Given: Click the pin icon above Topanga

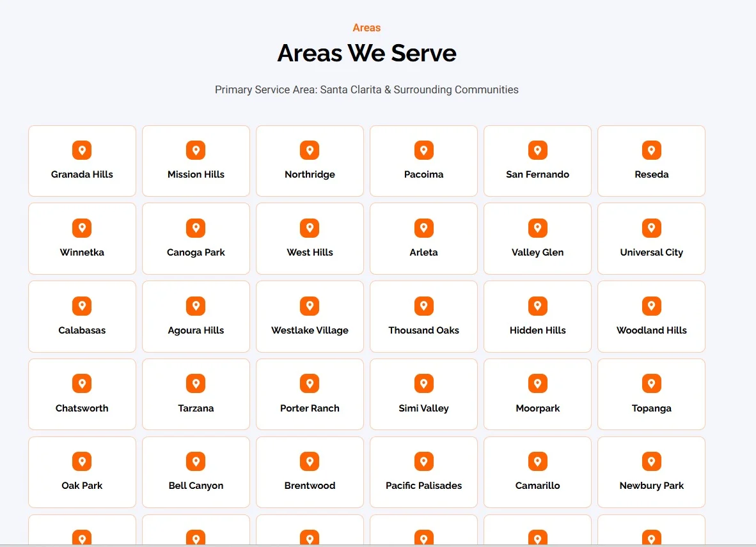Looking at the screenshot, I should click(x=651, y=383).
